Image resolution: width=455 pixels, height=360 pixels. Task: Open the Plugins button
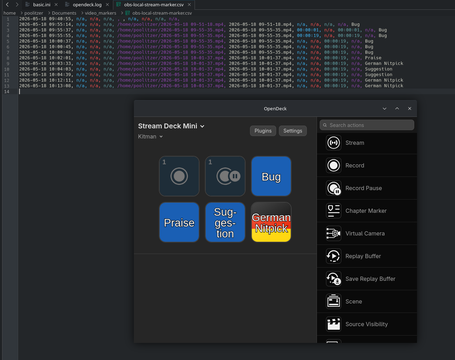[263, 131]
